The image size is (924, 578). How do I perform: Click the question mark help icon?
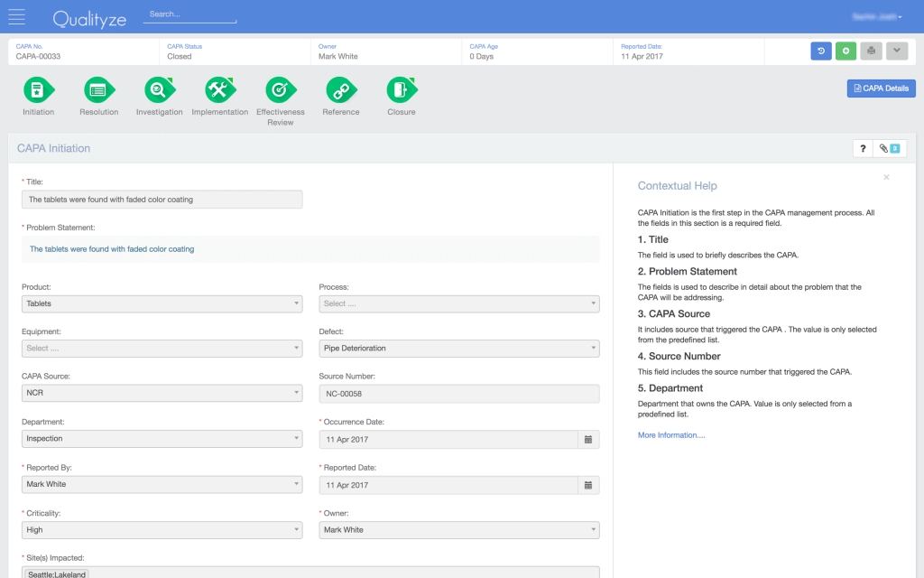tap(863, 148)
